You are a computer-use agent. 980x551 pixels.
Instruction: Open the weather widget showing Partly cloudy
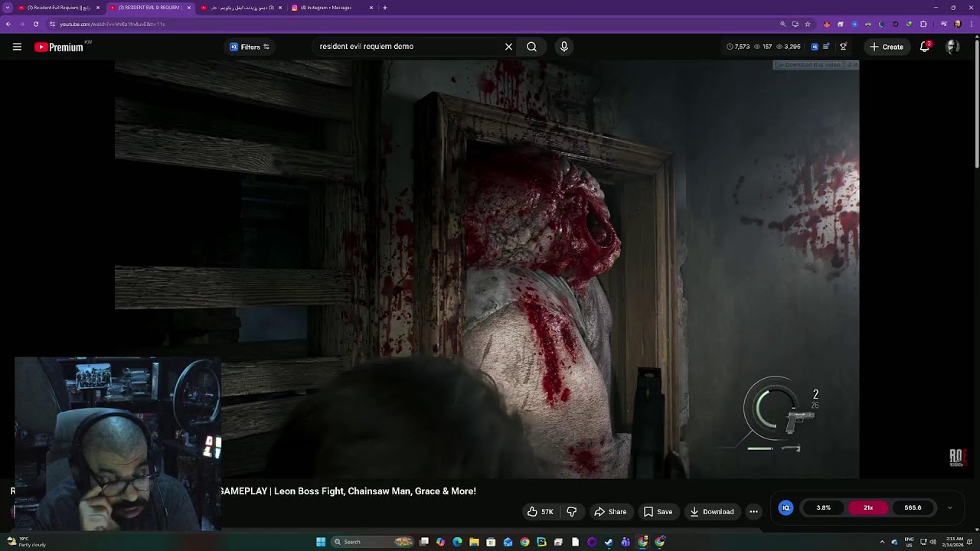26,542
